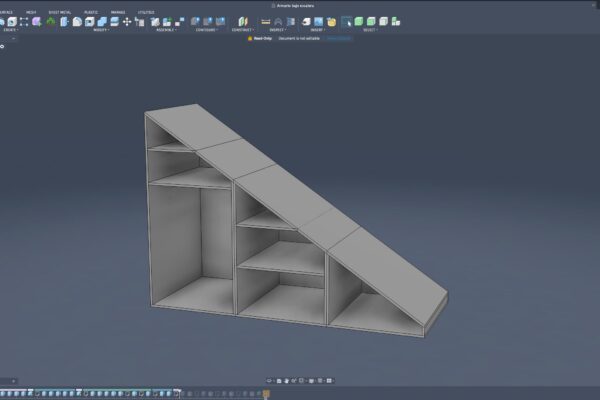Open the SELECT dropdown menu
The height and width of the screenshot is (400, 600).
pos(370,30)
